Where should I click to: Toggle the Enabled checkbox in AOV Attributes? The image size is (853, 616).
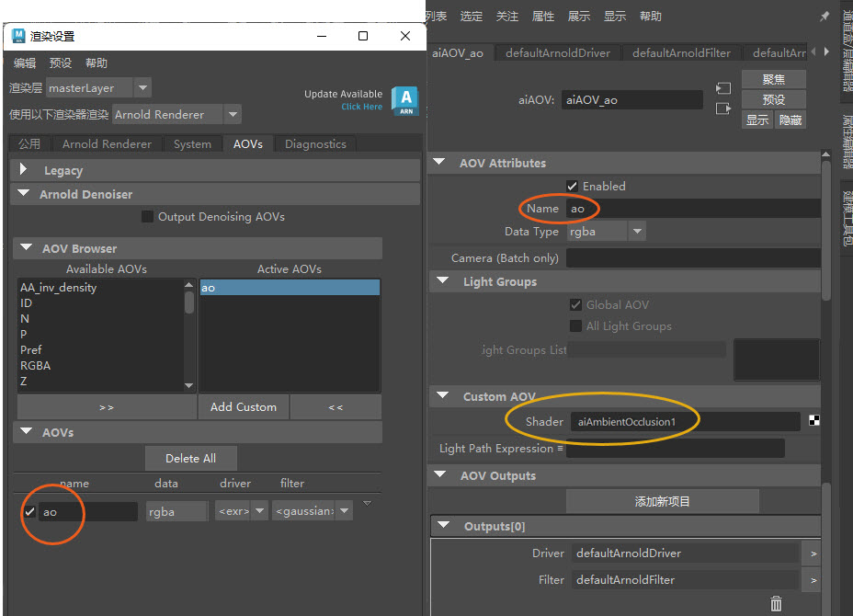pos(572,186)
